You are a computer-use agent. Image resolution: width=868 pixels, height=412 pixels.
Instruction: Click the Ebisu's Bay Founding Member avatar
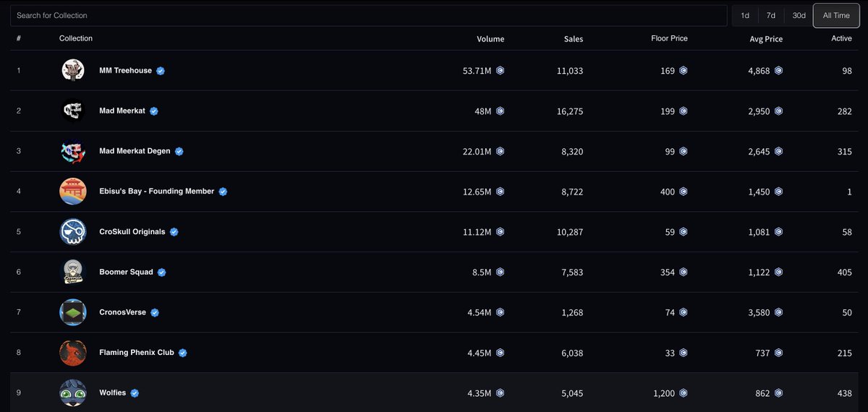click(72, 192)
